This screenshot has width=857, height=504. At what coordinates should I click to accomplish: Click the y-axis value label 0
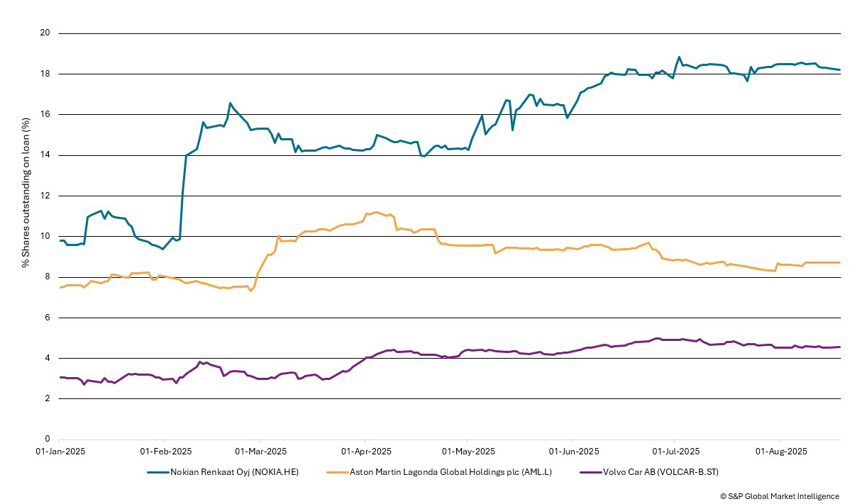(47, 439)
